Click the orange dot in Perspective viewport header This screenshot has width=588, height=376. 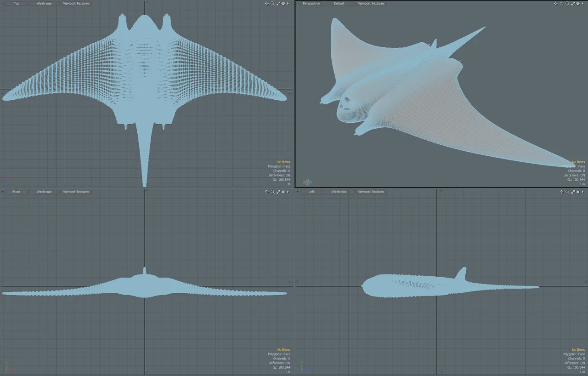coord(298,3)
